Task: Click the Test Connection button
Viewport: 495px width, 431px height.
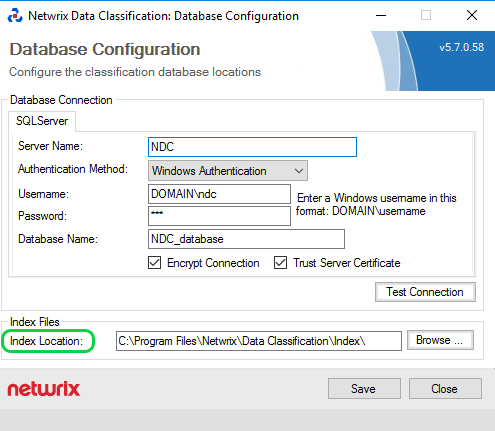Action: [425, 292]
